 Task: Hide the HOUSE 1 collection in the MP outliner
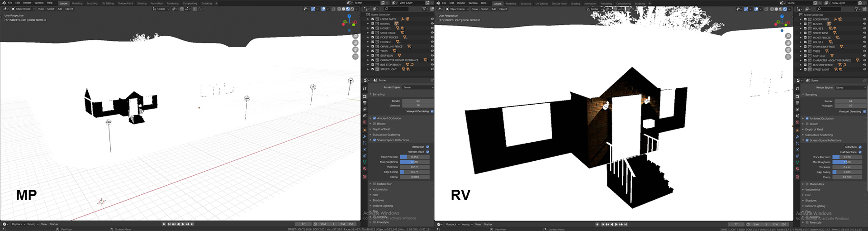tap(432, 28)
